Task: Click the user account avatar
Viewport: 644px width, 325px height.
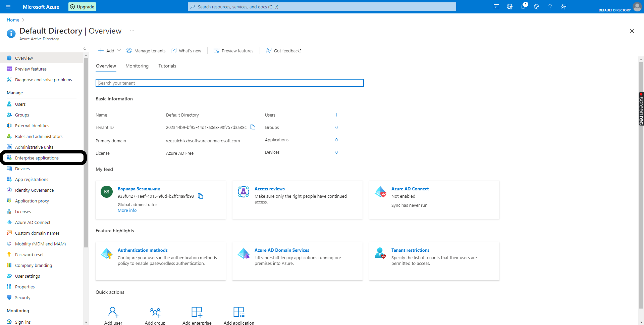Action: (x=637, y=6)
